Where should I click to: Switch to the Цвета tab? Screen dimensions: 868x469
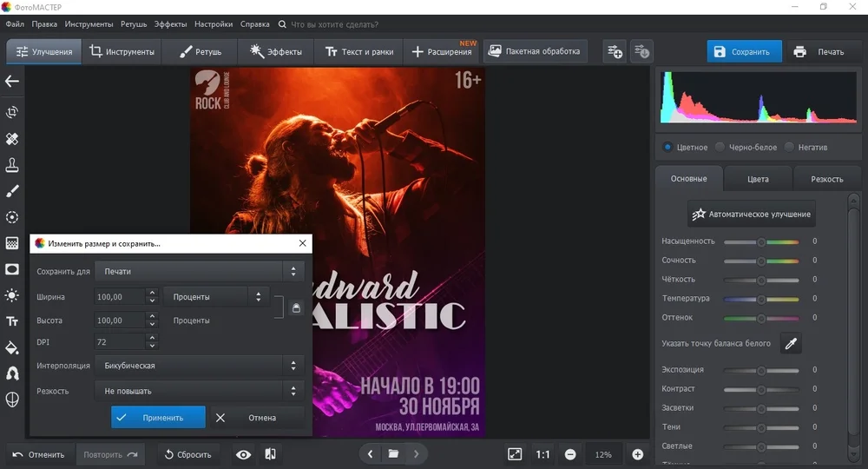pyautogui.click(x=758, y=179)
